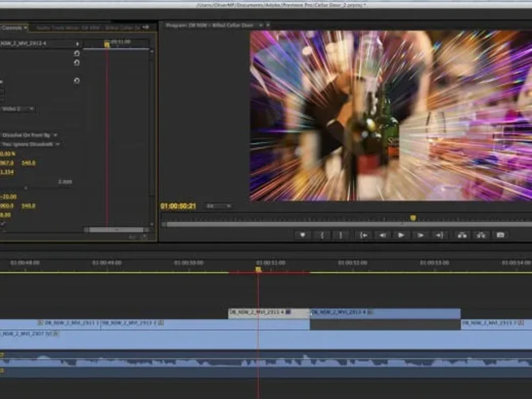Switch to the Audio Track Mixer tab
The image size is (532, 399).
(88, 28)
